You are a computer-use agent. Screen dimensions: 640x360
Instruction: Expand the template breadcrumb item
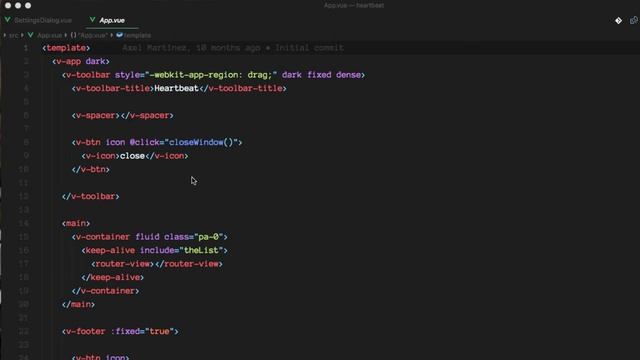[134, 36]
